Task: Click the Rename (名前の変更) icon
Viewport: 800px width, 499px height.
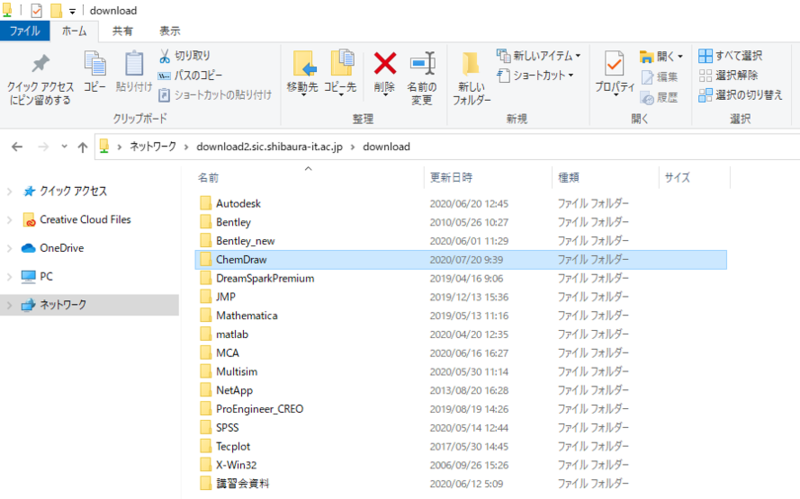Action: pos(422,64)
